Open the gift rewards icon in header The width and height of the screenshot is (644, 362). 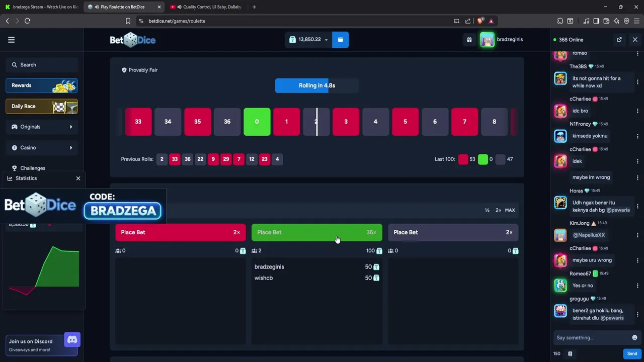click(x=469, y=40)
